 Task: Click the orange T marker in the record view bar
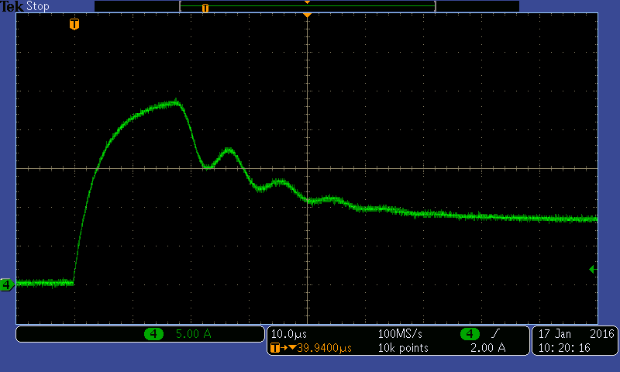click(x=205, y=8)
